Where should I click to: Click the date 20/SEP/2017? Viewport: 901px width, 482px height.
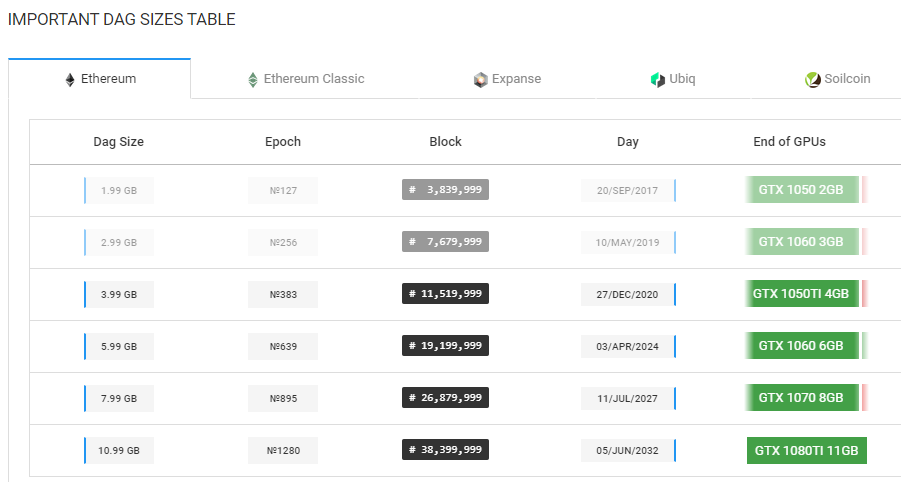point(628,190)
